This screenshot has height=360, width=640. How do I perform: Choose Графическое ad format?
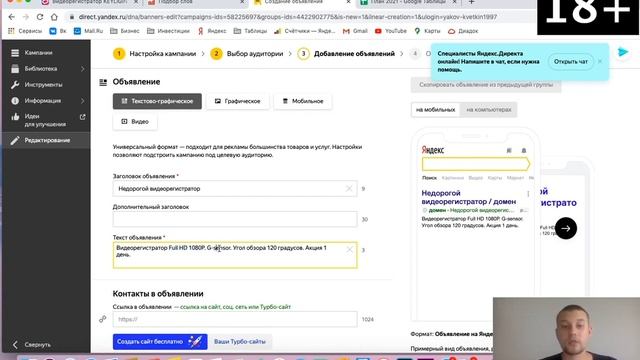pyautogui.click(x=238, y=101)
